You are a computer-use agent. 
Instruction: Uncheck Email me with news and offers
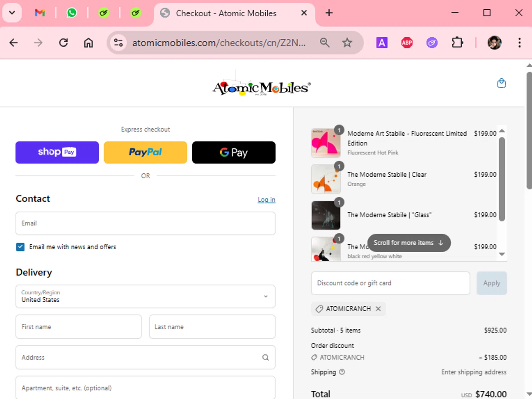point(20,247)
